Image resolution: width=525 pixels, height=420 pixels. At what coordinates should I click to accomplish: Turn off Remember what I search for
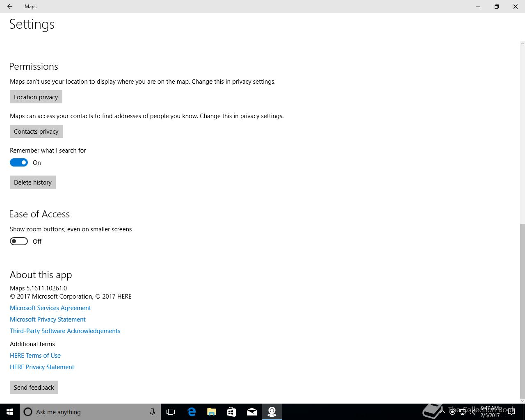point(19,162)
